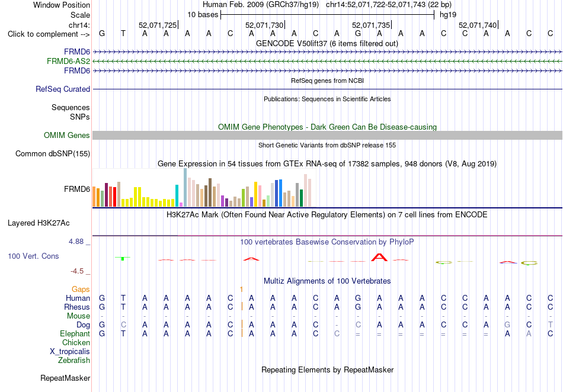
Task: Click the cyan bar in the GTEx chart
Action: (177, 196)
